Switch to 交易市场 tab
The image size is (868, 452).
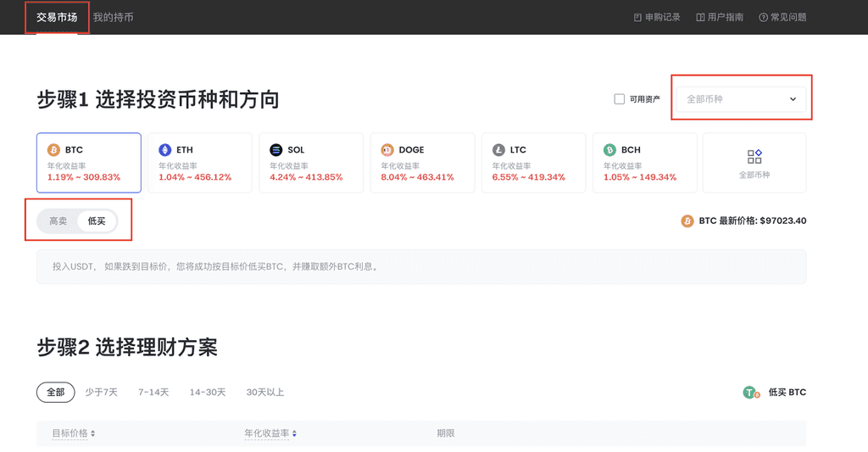tap(57, 17)
